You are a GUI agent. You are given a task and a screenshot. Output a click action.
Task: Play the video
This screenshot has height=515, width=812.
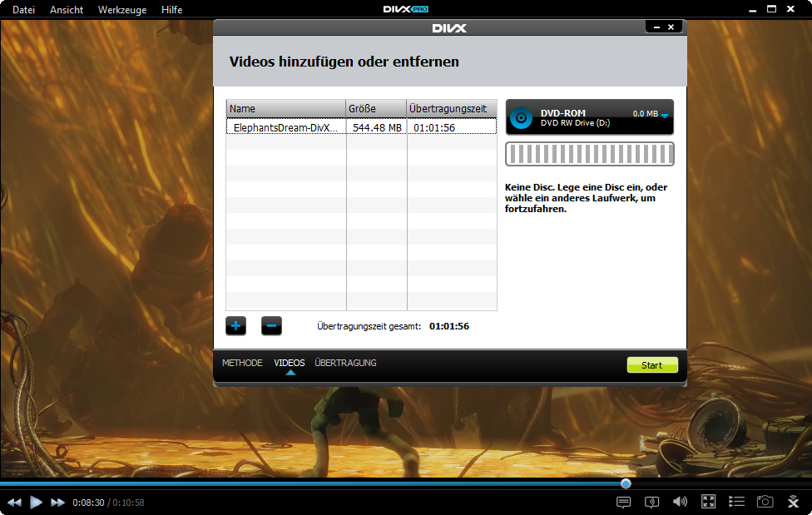(36, 502)
